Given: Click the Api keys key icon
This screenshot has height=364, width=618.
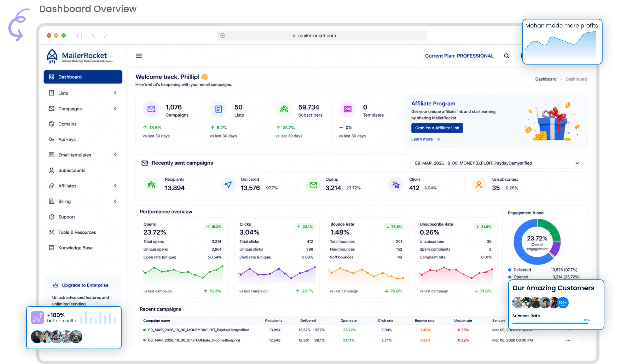Looking at the screenshot, I should 52,139.
